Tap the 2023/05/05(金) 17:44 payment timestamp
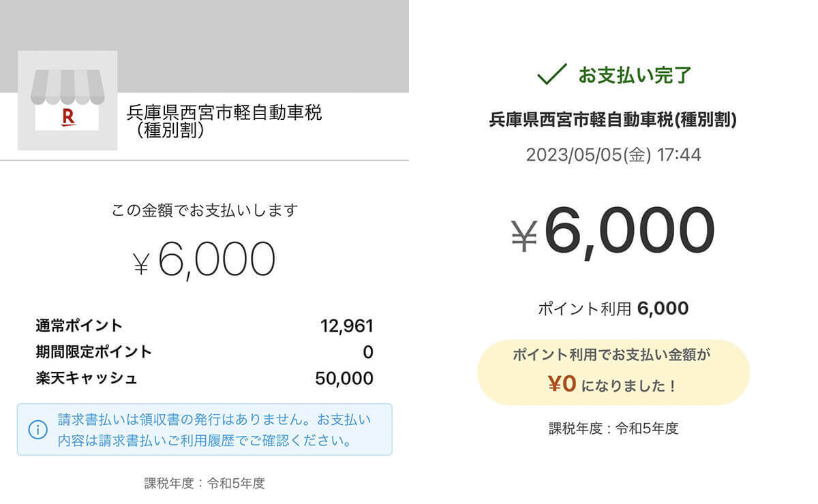This screenshot has width=818, height=504. click(613, 155)
